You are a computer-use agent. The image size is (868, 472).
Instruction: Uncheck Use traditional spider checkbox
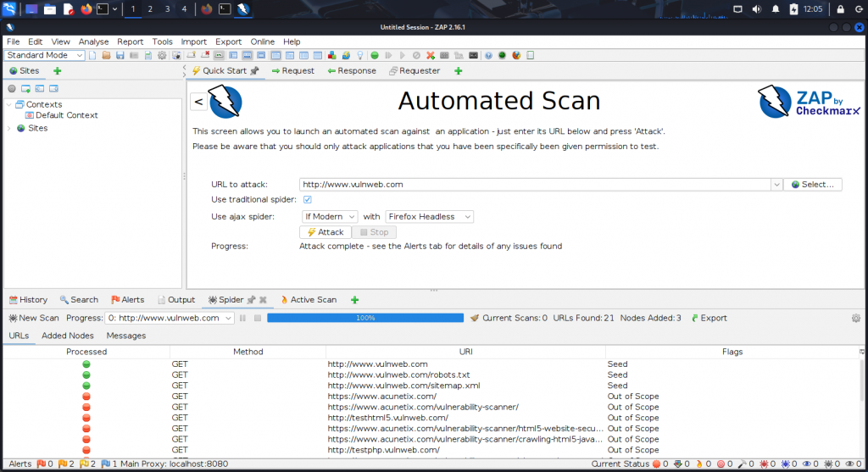[x=307, y=199]
